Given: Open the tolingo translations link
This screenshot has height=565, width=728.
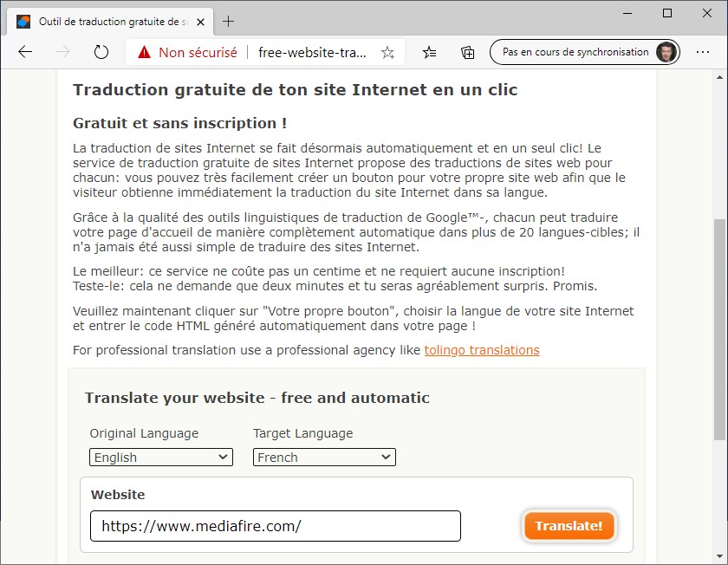Looking at the screenshot, I should tap(482, 350).
